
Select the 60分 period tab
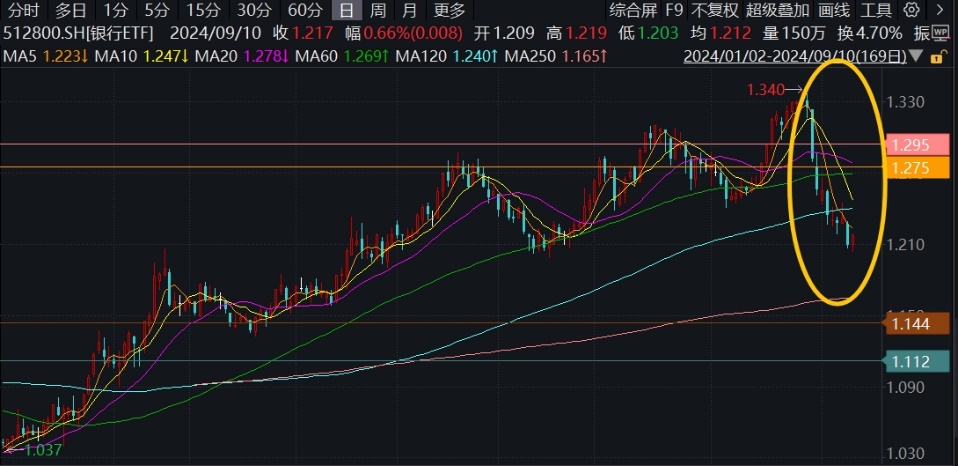pos(304,11)
